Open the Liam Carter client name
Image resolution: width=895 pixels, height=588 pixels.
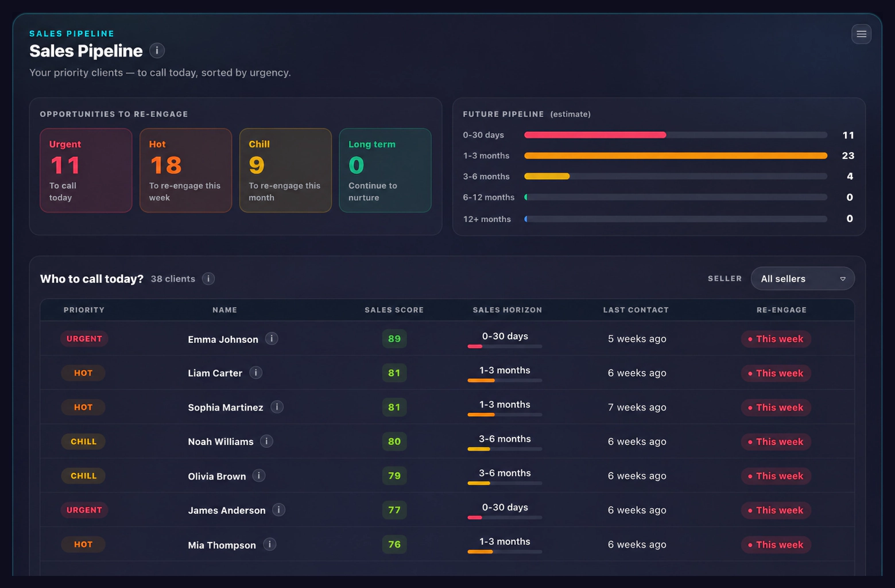[215, 373]
